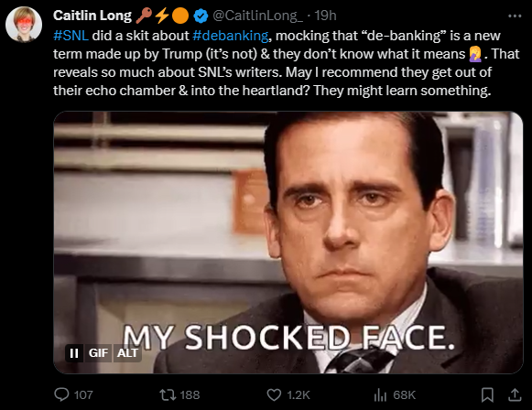
Task: Repost the tweet using the retweet icon
Action: 168,394
